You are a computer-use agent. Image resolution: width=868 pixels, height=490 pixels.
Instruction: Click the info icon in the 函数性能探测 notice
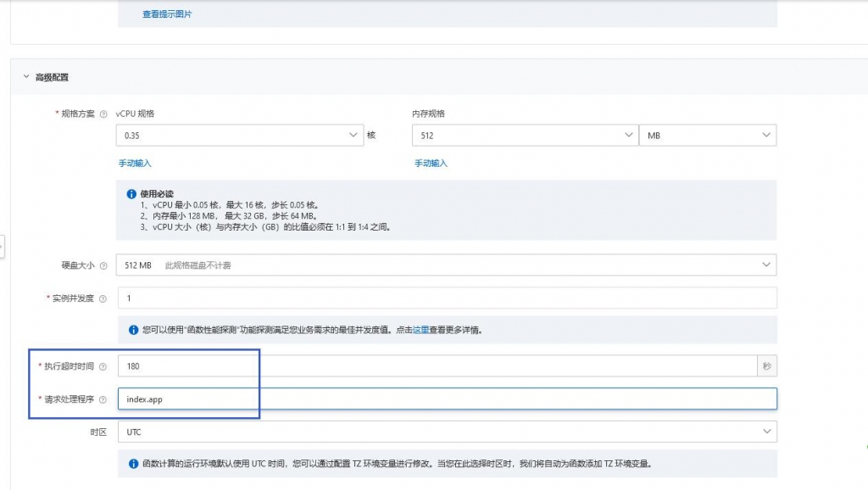[133, 330]
